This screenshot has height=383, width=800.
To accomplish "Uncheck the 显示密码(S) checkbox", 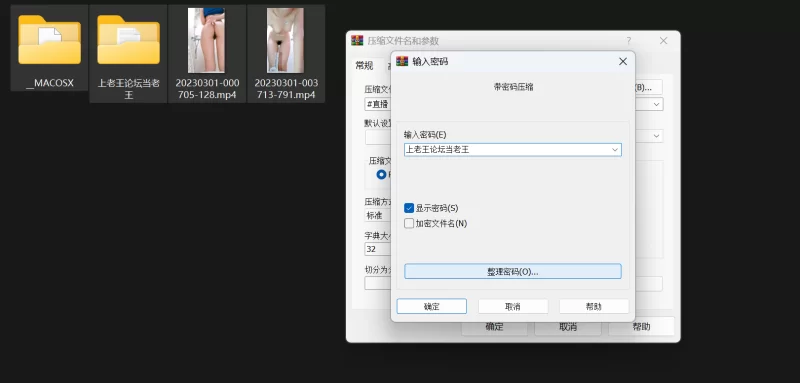I will (x=409, y=208).
